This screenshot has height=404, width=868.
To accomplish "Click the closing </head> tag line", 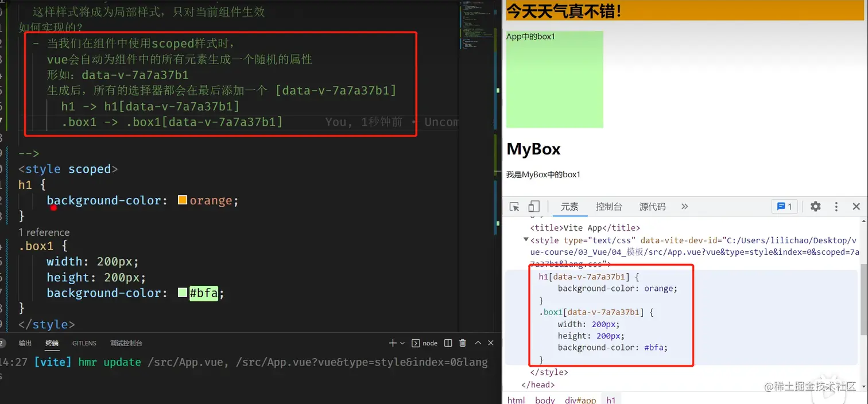I will coord(538,384).
